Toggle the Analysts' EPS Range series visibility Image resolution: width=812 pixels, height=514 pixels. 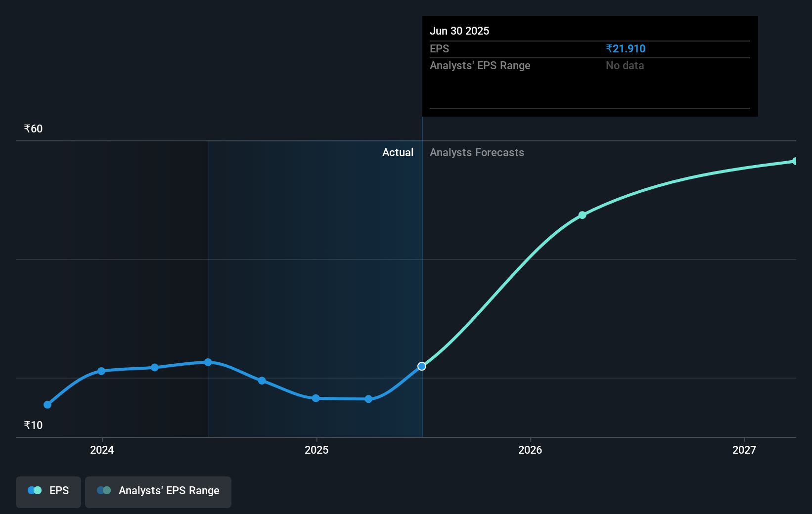tap(158, 492)
